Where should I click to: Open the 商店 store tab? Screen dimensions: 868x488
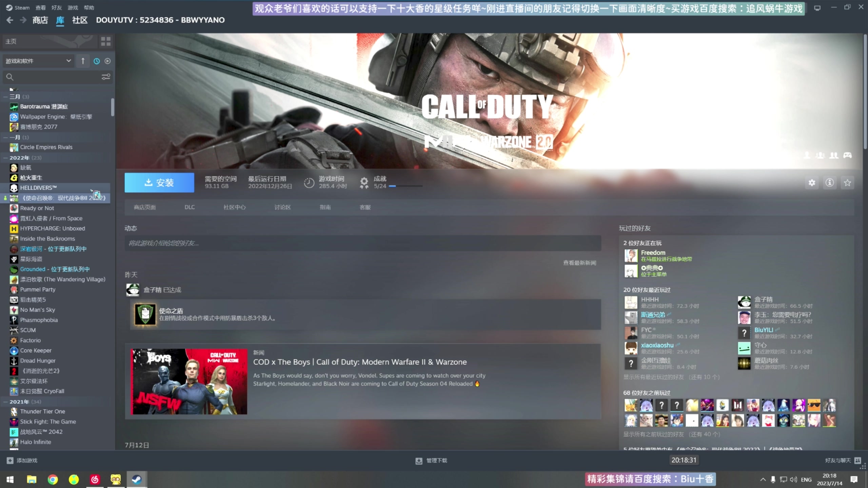click(40, 20)
